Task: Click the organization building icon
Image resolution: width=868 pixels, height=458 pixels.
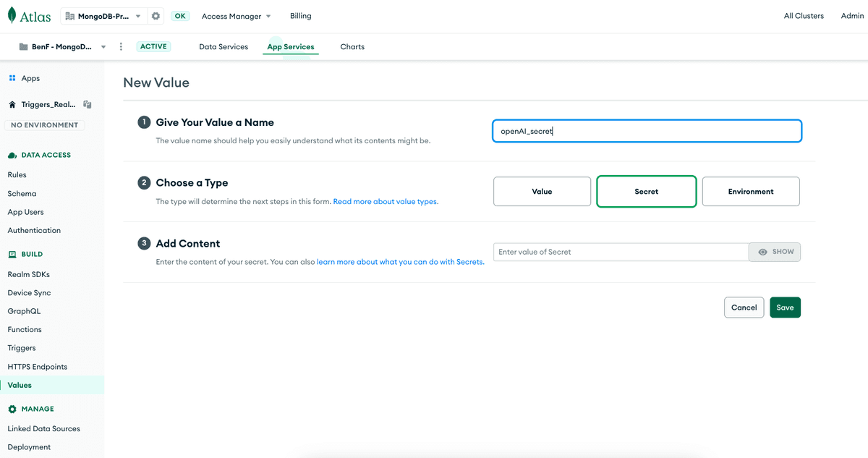Action: tap(70, 16)
